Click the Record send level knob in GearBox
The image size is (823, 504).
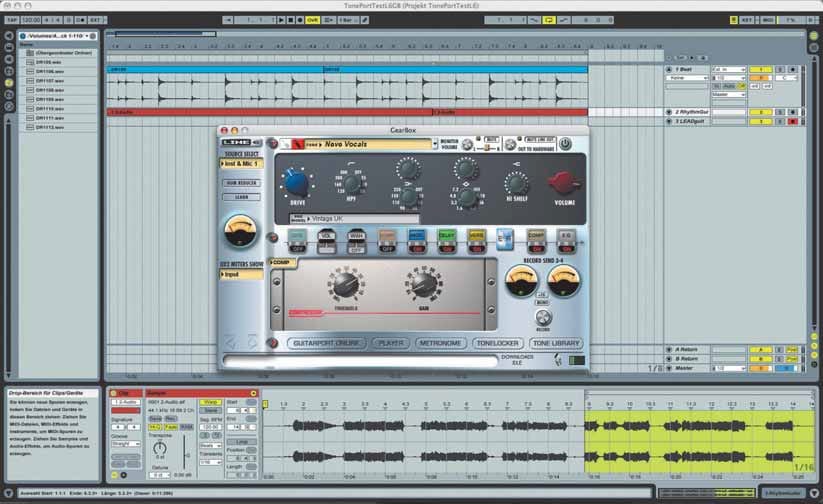[543, 317]
